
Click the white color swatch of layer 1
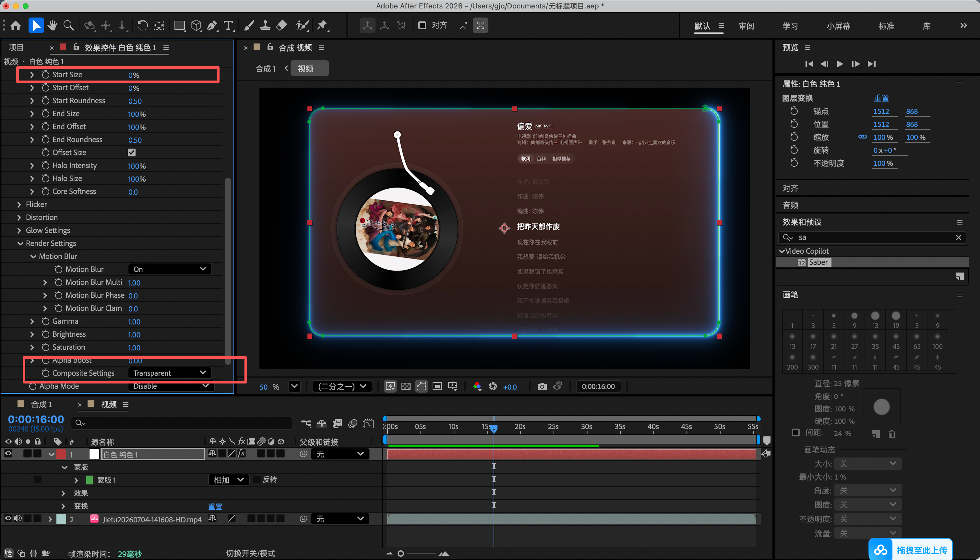pyautogui.click(x=94, y=454)
